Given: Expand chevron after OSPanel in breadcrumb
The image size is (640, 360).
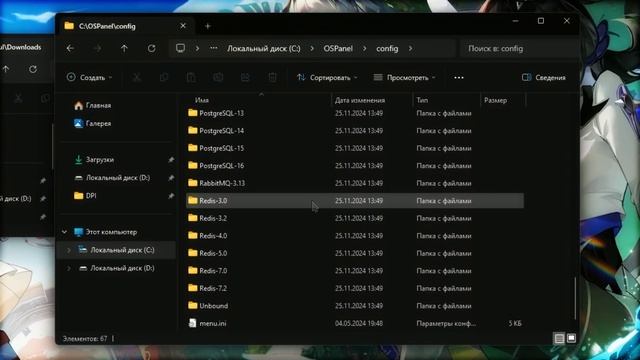Looking at the screenshot, I should click(x=364, y=49).
